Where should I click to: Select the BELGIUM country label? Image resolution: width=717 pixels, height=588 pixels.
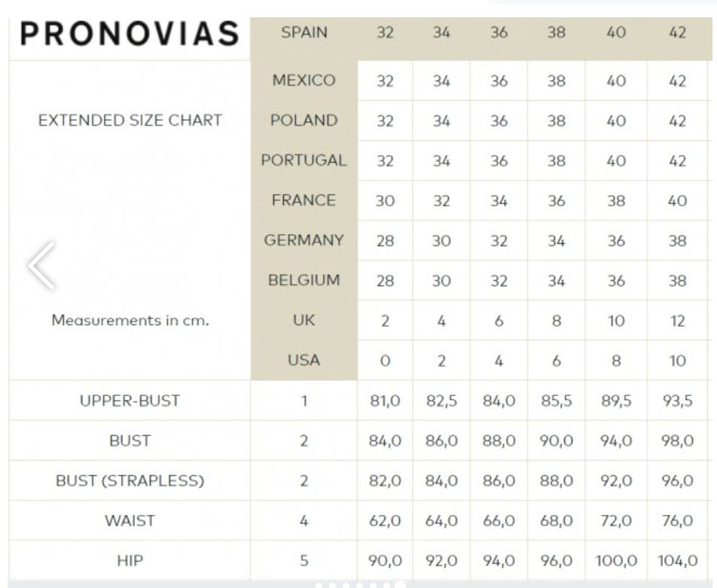point(304,280)
